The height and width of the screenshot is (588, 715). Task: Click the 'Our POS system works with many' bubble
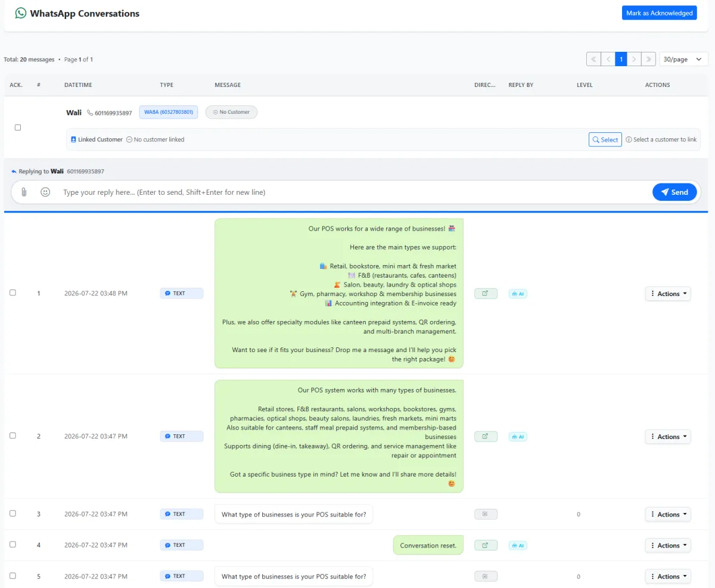[x=339, y=436]
